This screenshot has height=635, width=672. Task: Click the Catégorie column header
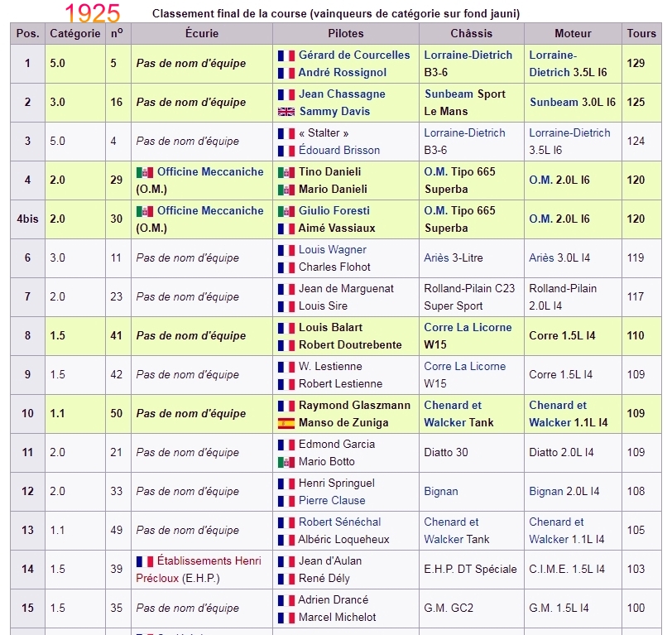[x=75, y=33]
